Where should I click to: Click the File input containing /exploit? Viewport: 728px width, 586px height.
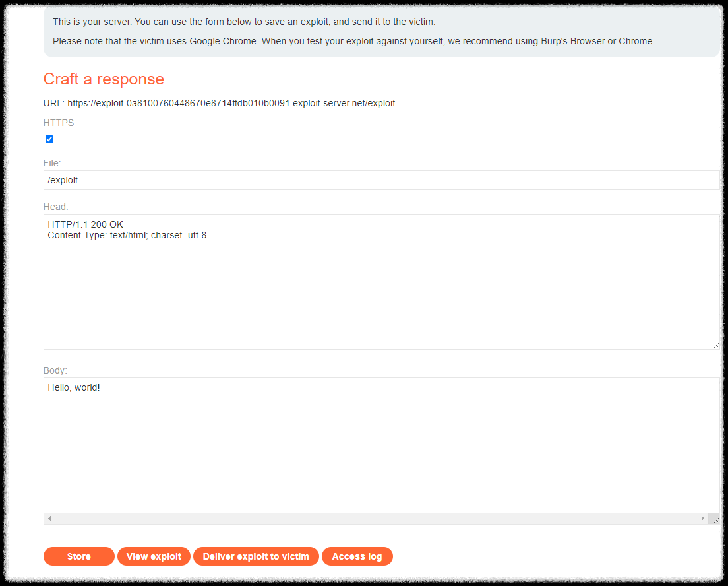pos(381,180)
